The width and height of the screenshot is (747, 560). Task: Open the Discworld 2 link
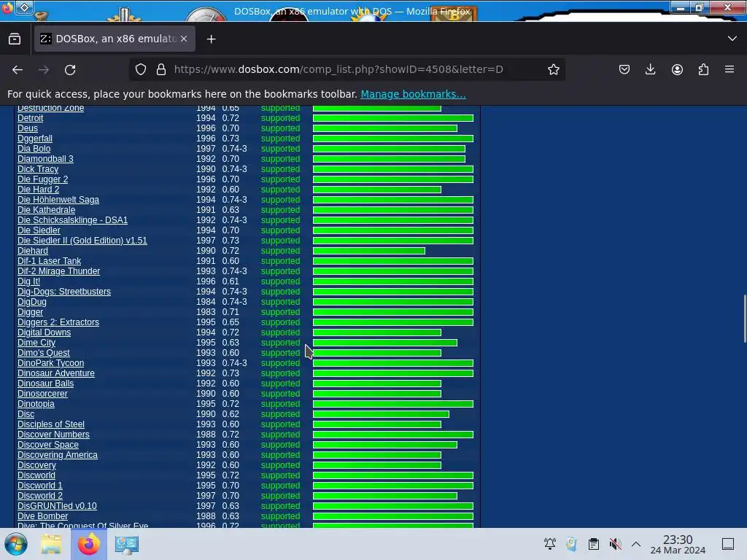click(40, 496)
